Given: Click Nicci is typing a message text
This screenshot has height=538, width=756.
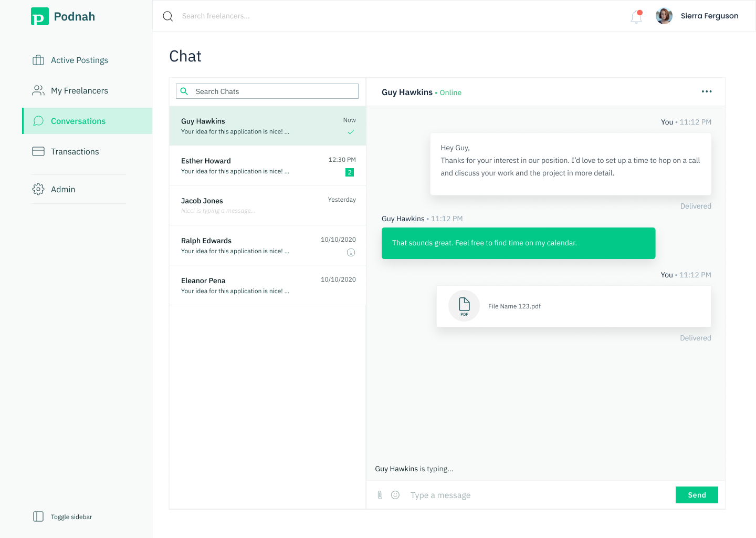Looking at the screenshot, I should coord(218,211).
